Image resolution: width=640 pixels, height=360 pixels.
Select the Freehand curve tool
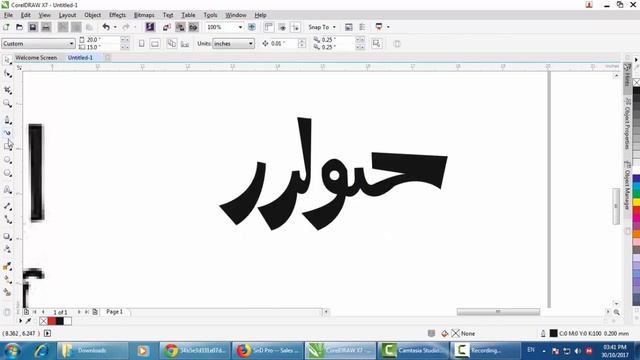[x=7, y=120]
